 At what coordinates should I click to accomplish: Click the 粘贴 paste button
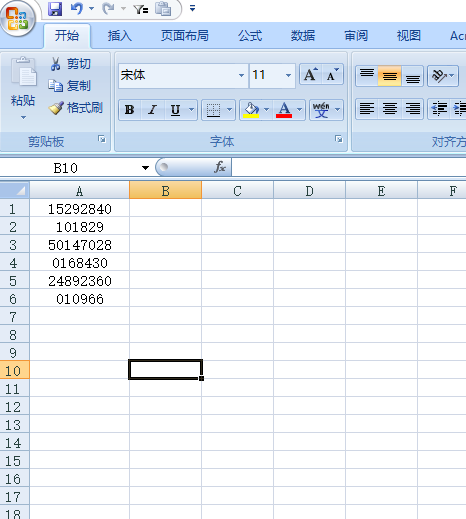point(23,88)
